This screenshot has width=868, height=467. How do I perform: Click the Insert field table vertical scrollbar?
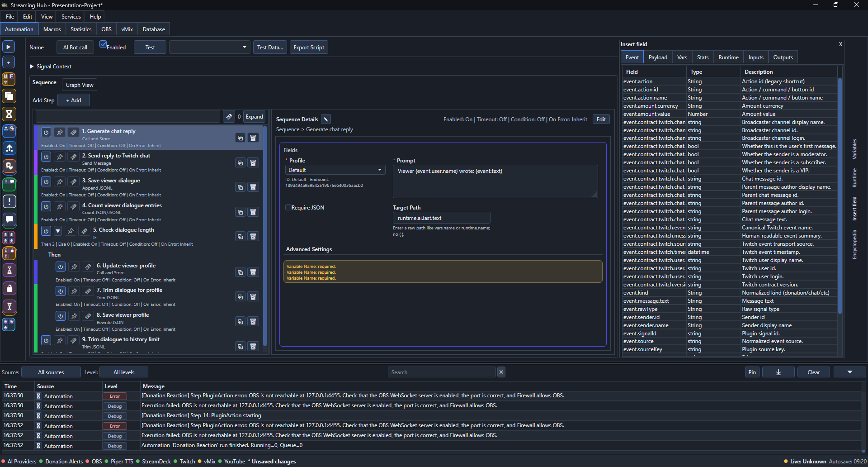click(840, 195)
